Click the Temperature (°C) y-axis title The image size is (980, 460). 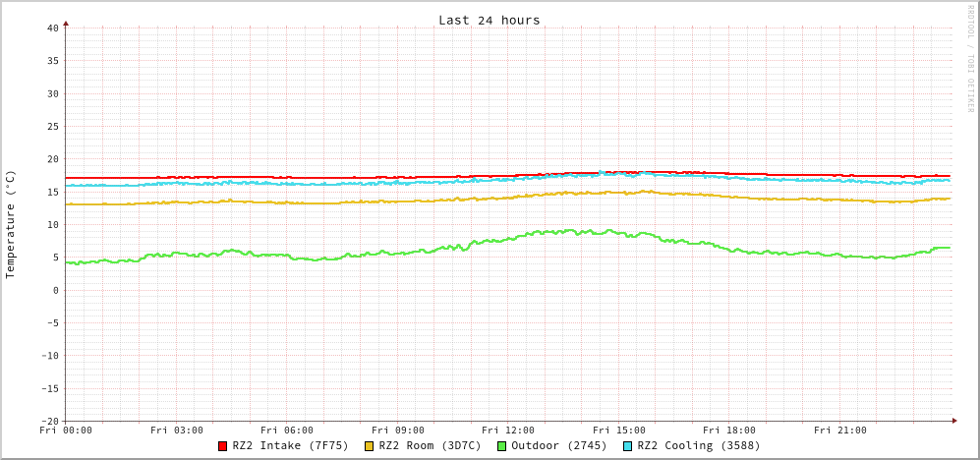pyautogui.click(x=11, y=224)
